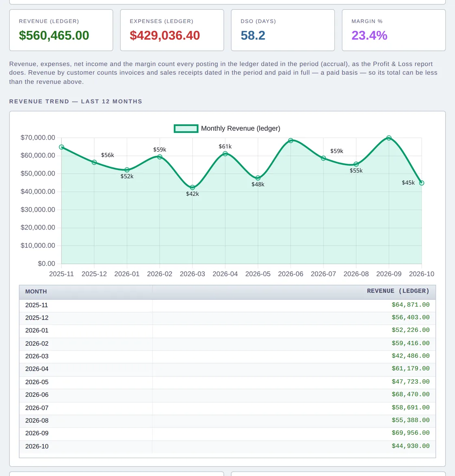The image size is (455, 476).
Task: Click the revenue amount $69,956.00
Action: 411,433
